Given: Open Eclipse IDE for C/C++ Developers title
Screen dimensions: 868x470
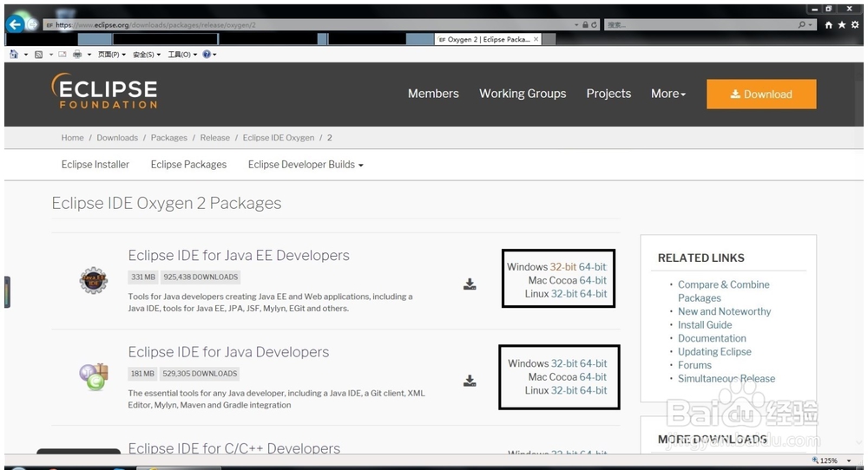Looking at the screenshot, I should tap(234, 447).
